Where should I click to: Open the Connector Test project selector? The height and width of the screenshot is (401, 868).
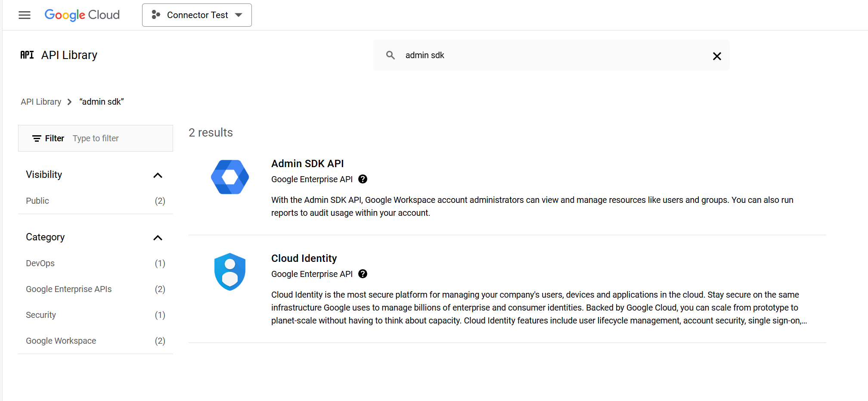coord(197,15)
